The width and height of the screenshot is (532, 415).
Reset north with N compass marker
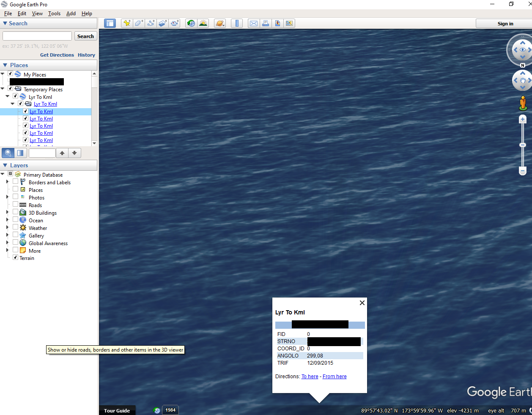tap(523, 65)
